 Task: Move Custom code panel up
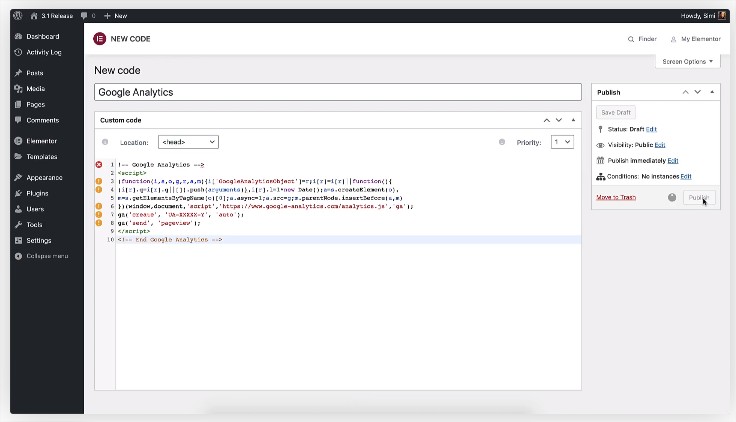coord(546,120)
